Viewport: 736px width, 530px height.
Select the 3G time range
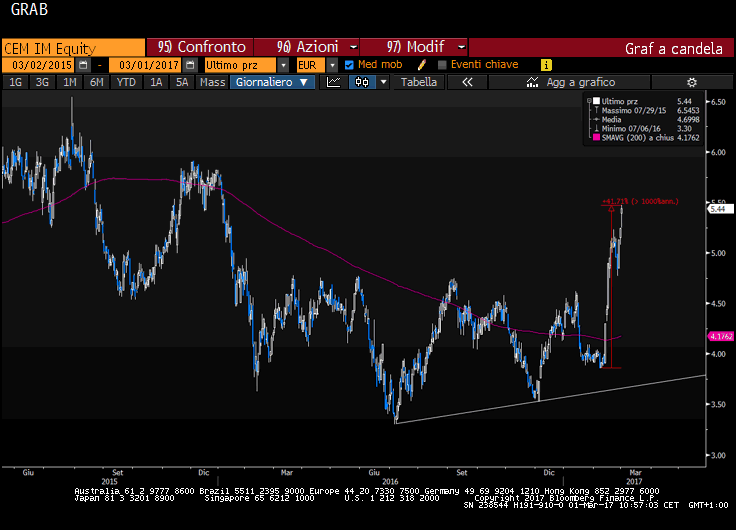click(42, 82)
